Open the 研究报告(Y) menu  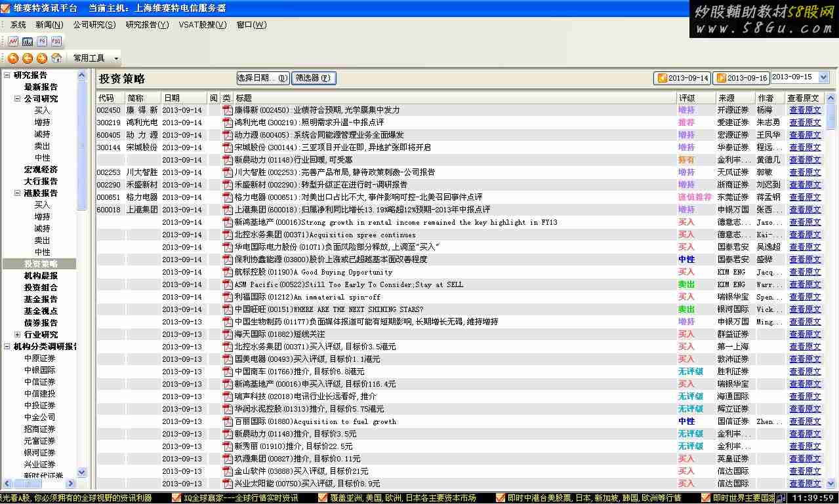coord(147,25)
